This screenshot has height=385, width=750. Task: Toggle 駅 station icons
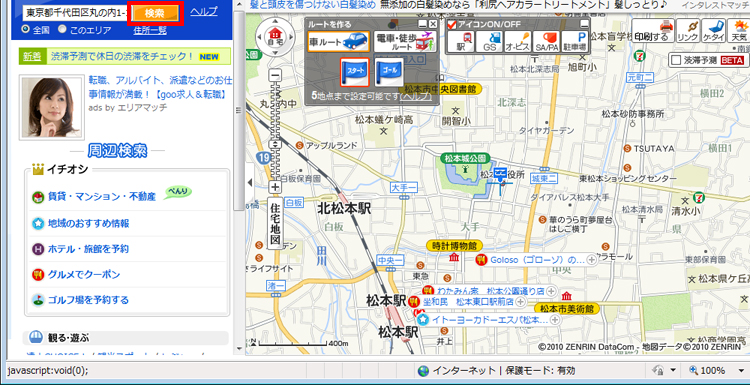461,42
